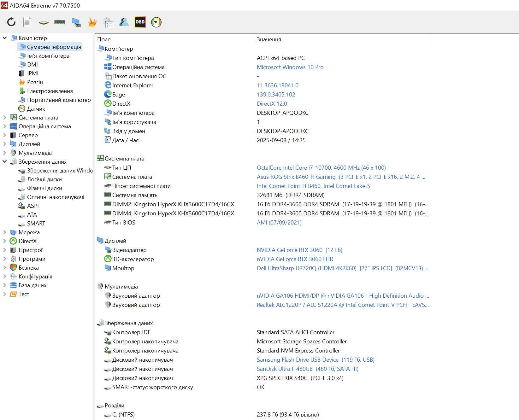Open the Internet Explorer version link 11.3636.19041.0
This screenshot has width=519, height=420.
(x=277, y=85)
